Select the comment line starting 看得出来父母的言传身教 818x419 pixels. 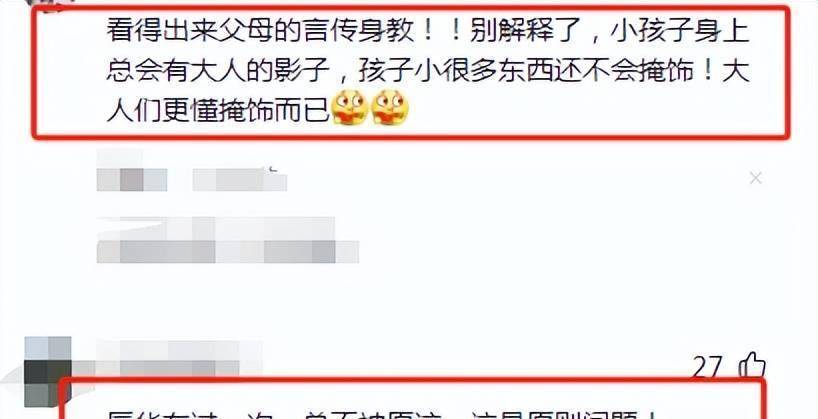click(428, 32)
